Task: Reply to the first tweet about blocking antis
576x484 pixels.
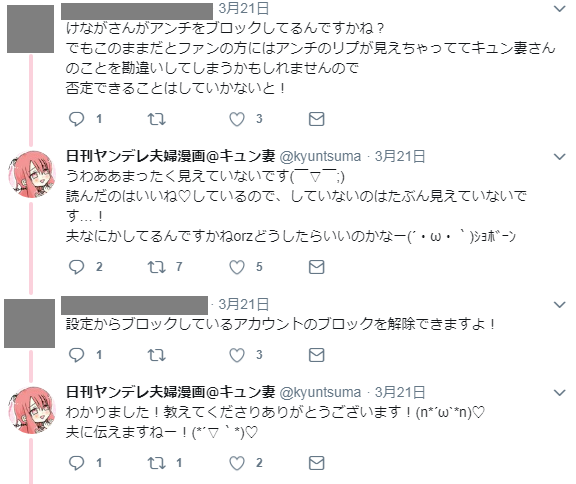Action: click(76, 119)
